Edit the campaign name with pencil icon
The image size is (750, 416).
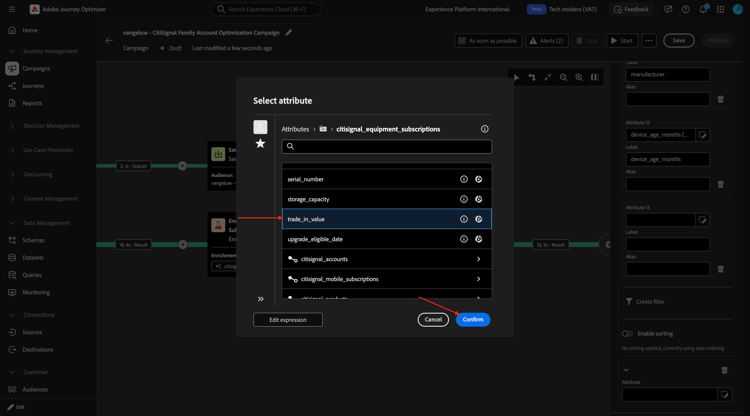[x=288, y=33]
